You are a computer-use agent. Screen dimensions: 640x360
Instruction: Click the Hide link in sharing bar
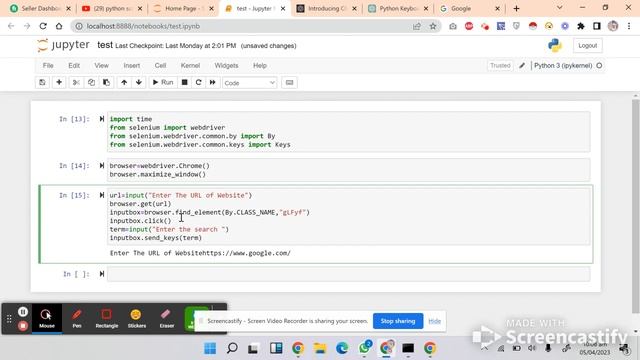coord(435,321)
